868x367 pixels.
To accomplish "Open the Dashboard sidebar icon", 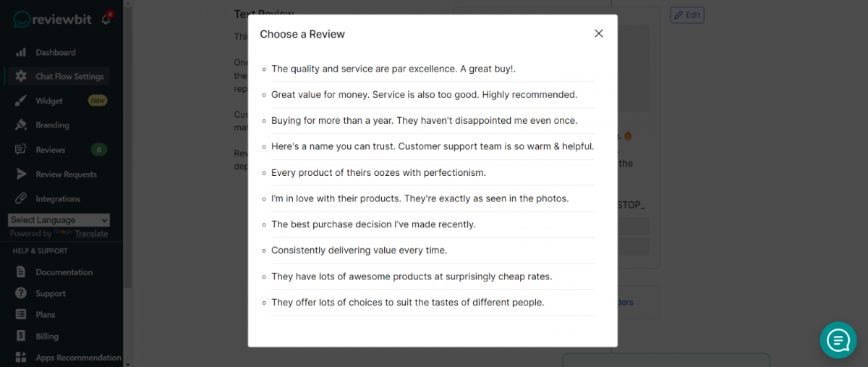I will 21,52.
